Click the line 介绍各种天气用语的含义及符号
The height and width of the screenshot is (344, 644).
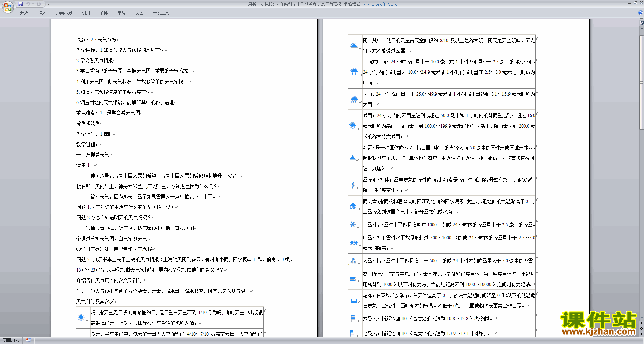[x=109, y=280]
